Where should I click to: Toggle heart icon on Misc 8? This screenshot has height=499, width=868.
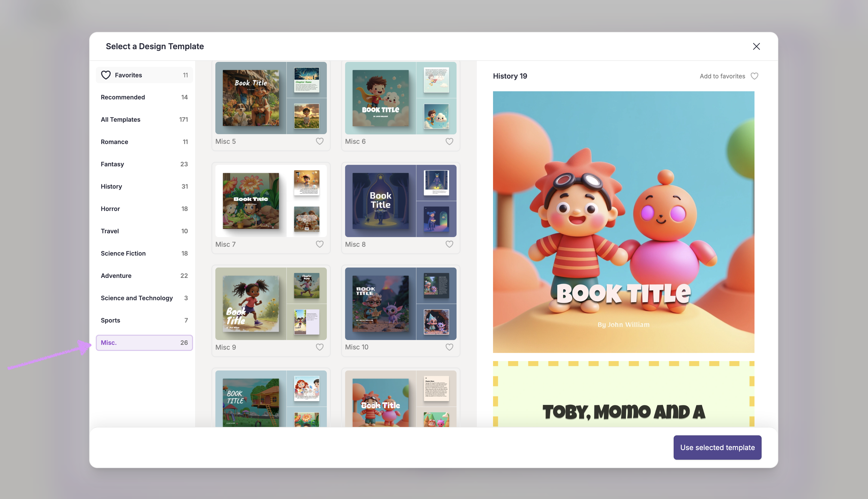[449, 244]
